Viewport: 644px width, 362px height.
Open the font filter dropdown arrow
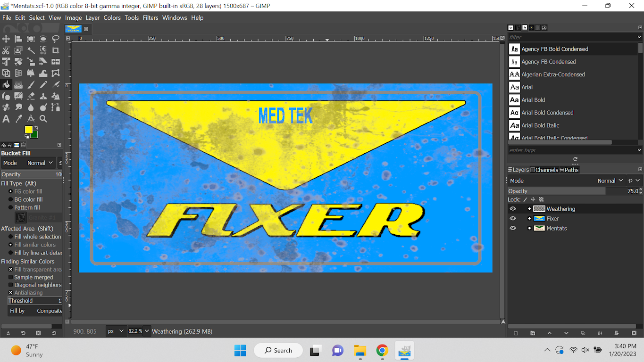pyautogui.click(x=639, y=37)
